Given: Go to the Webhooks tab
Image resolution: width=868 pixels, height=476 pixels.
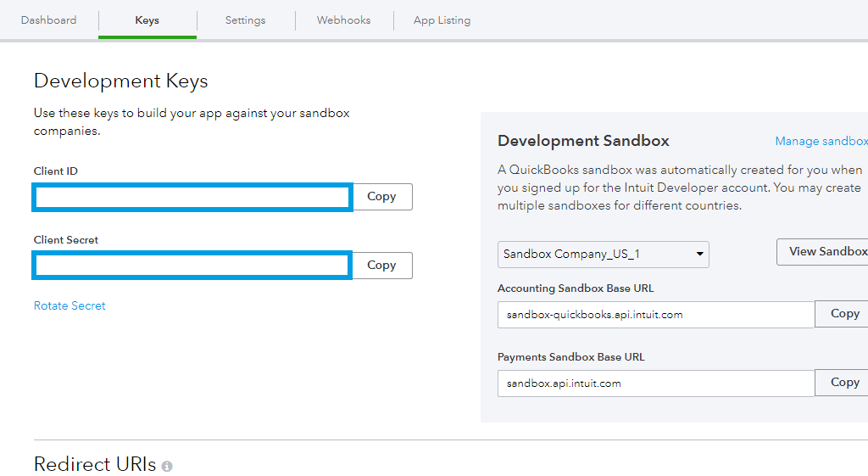Looking at the screenshot, I should 343,20.
